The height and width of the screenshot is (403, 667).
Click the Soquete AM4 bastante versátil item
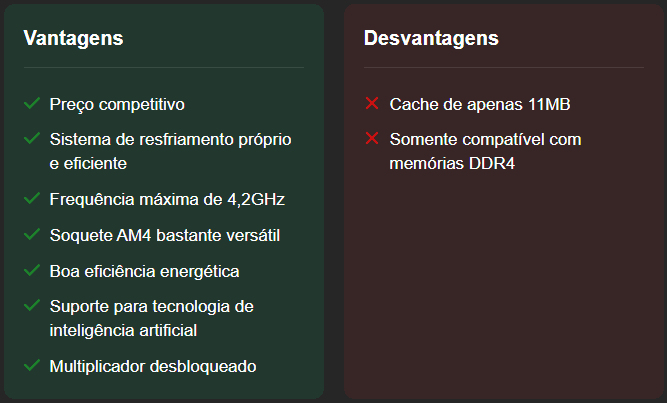click(x=165, y=235)
